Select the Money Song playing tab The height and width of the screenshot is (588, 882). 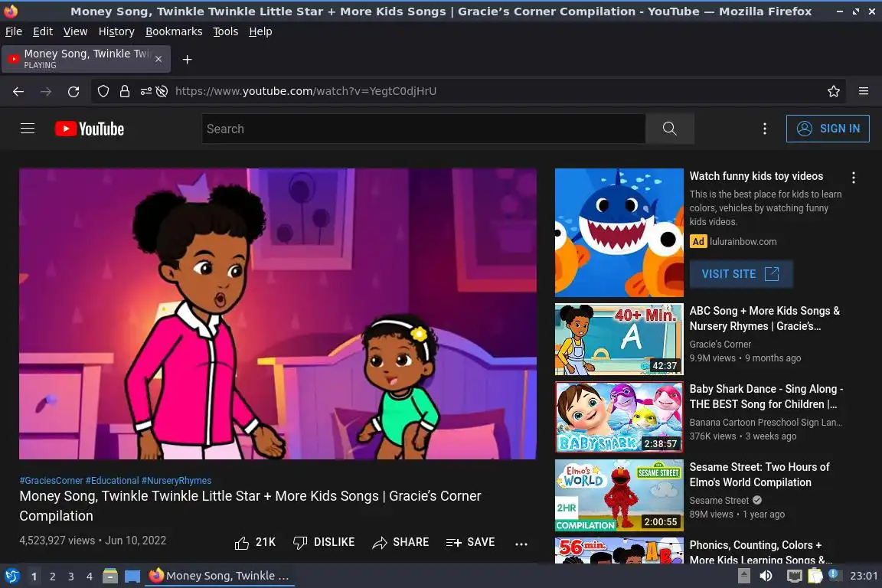tap(86, 59)
